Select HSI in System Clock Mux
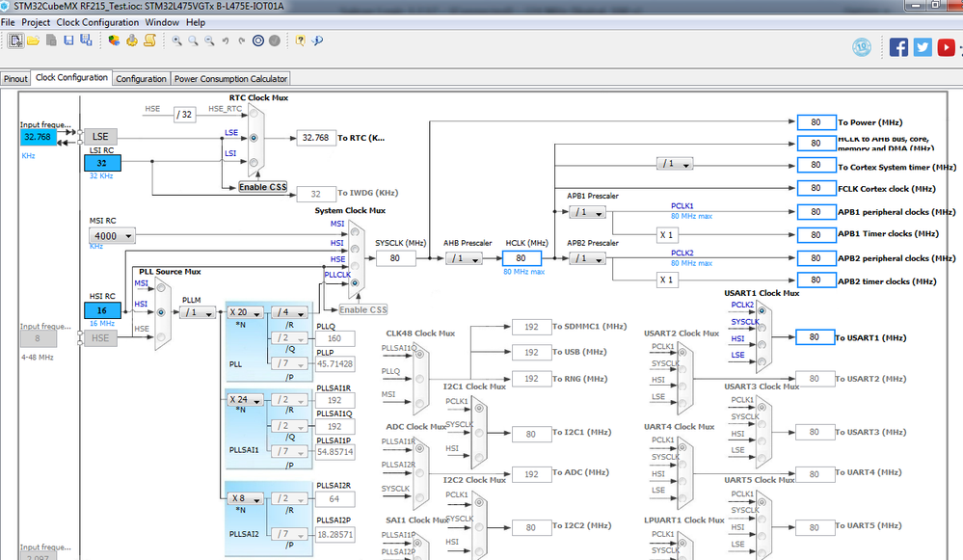963x560 pixels. (x=355, y=249)
